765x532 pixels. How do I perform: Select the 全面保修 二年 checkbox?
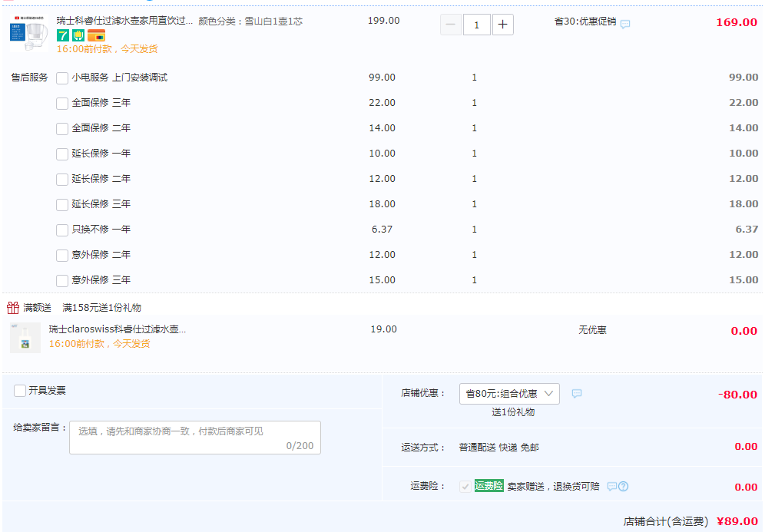click(x=62, y=129)
